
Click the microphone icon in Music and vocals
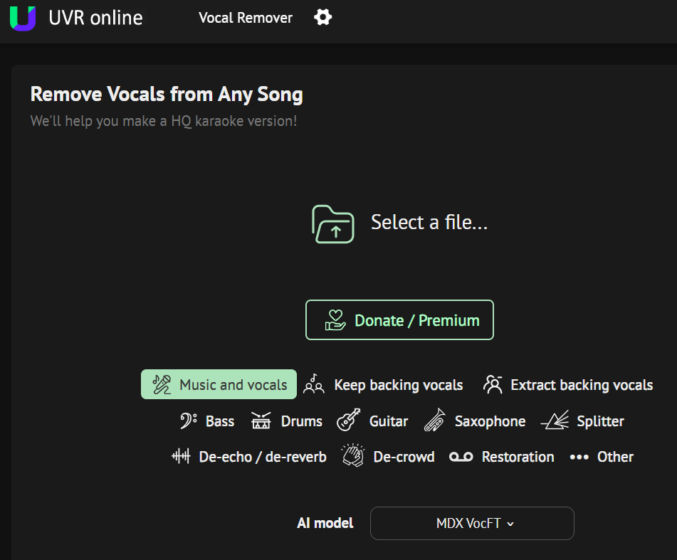[x=162, y=384]
